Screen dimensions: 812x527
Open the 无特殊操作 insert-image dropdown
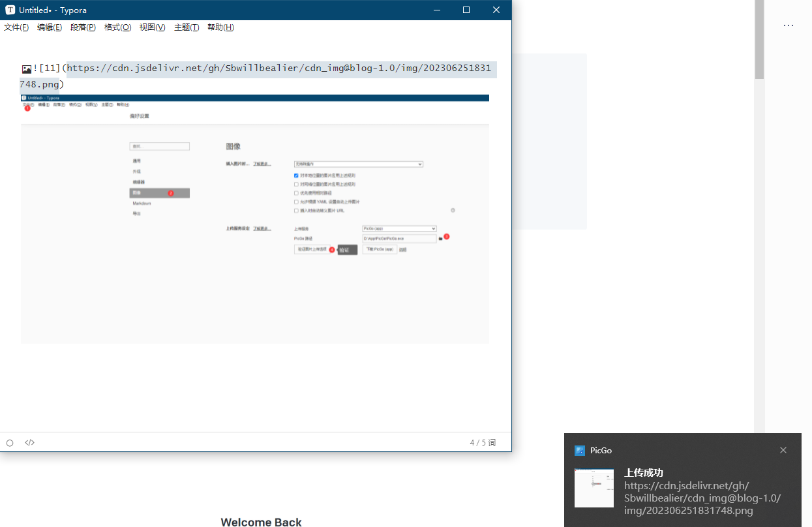[359, 164]
